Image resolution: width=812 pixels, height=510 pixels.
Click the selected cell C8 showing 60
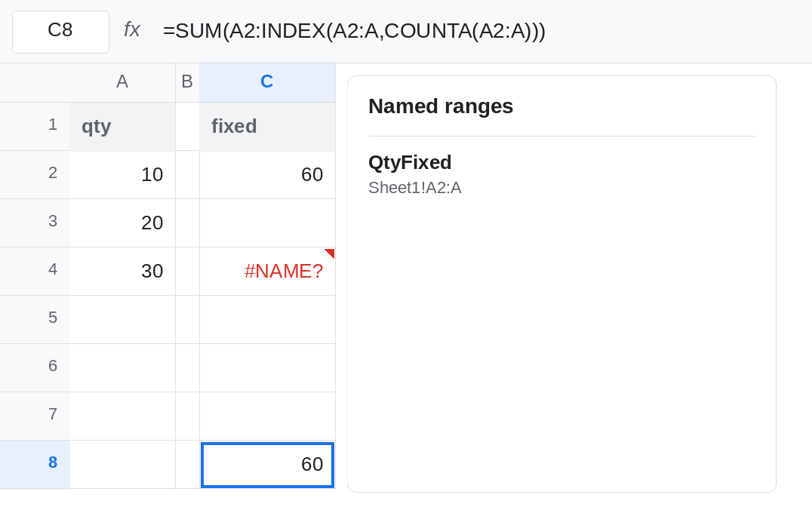pos(267,465)
